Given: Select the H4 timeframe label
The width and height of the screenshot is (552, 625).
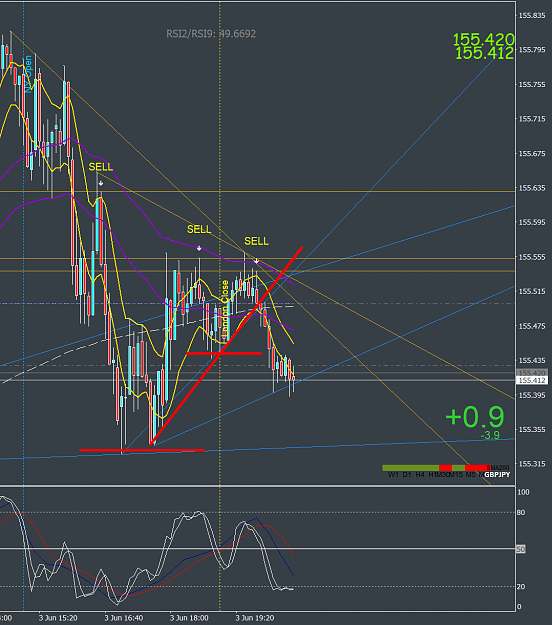Looking at the screenshot, I should (420, 475).
